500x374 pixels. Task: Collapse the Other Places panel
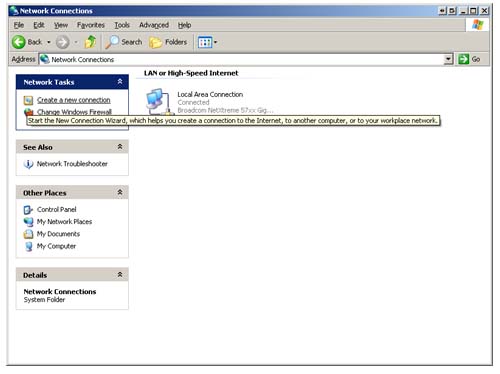coord(120,192)
